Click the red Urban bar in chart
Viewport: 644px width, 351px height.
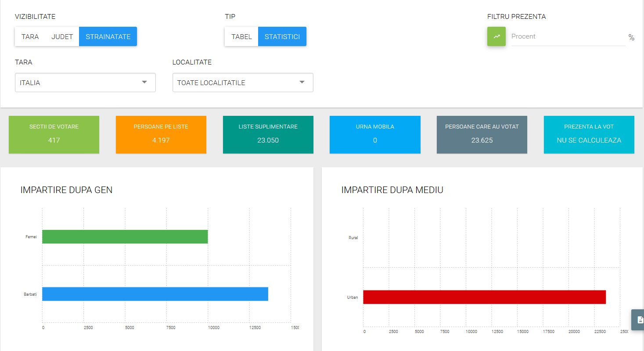484,297
